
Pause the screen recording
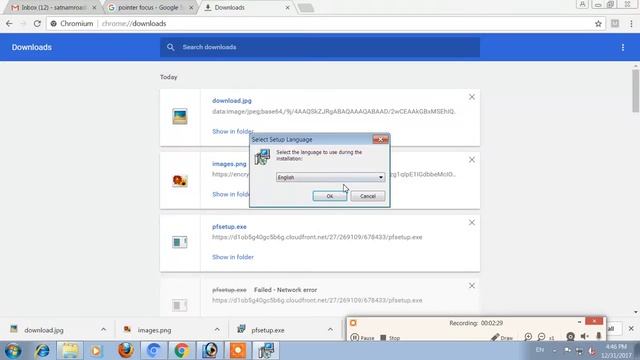coord(362,338)
